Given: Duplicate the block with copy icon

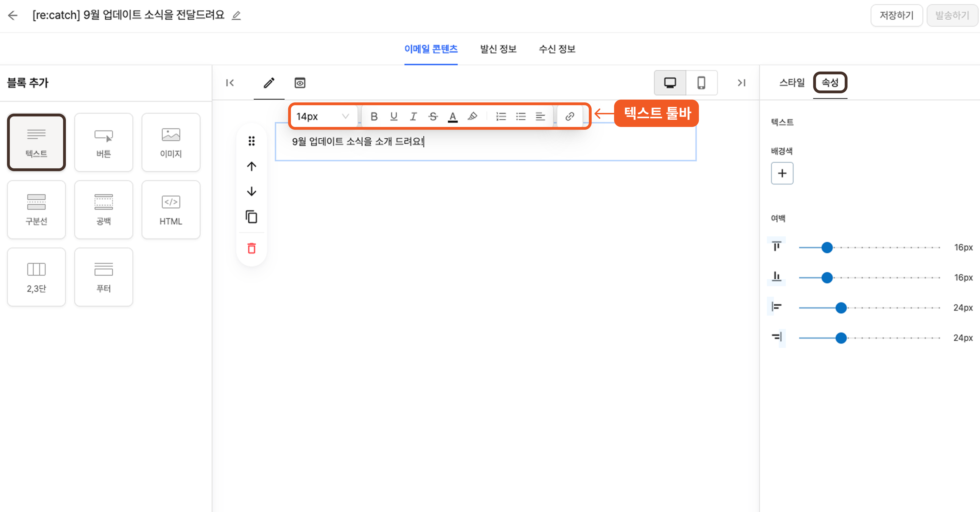Looking at the screenshot, I should point(251,217).
